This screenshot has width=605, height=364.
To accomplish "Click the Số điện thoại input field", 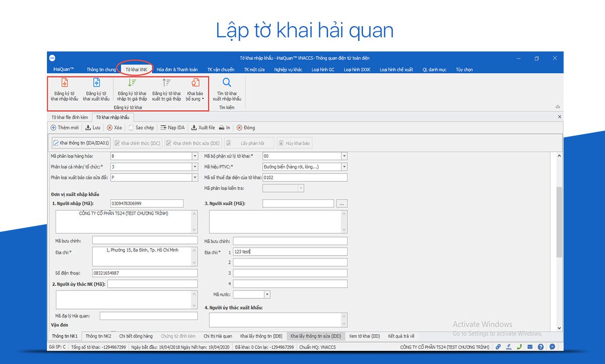I will (x=145, y=273).
